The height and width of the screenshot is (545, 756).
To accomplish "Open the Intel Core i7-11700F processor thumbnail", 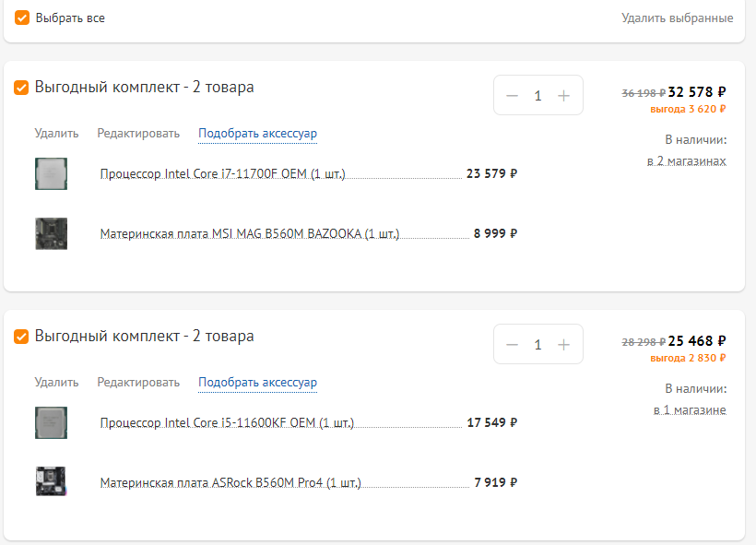I will 51,173.
